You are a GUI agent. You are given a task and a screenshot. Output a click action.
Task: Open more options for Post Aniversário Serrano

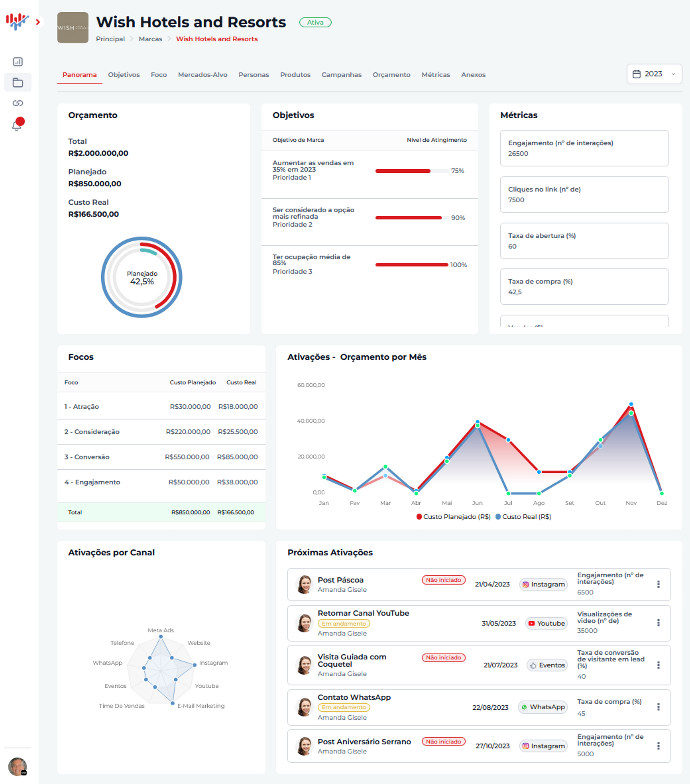pyautogui.click(x=658, y=746)
